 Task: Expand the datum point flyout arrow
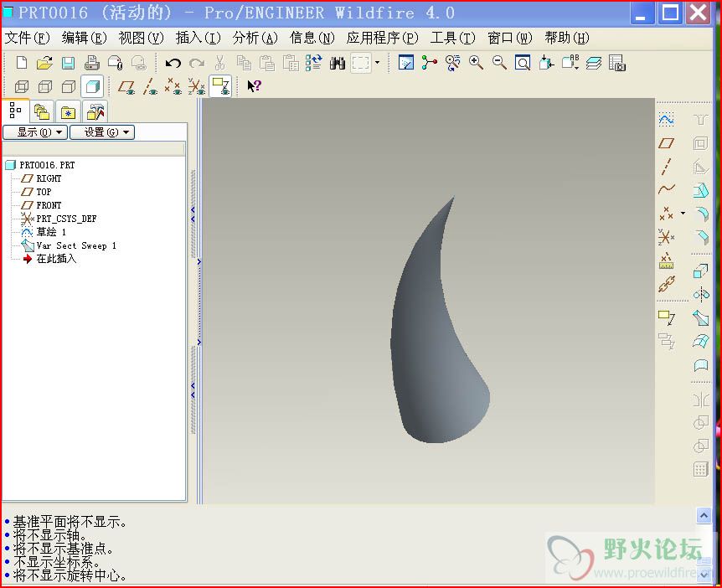click(683, 213)
